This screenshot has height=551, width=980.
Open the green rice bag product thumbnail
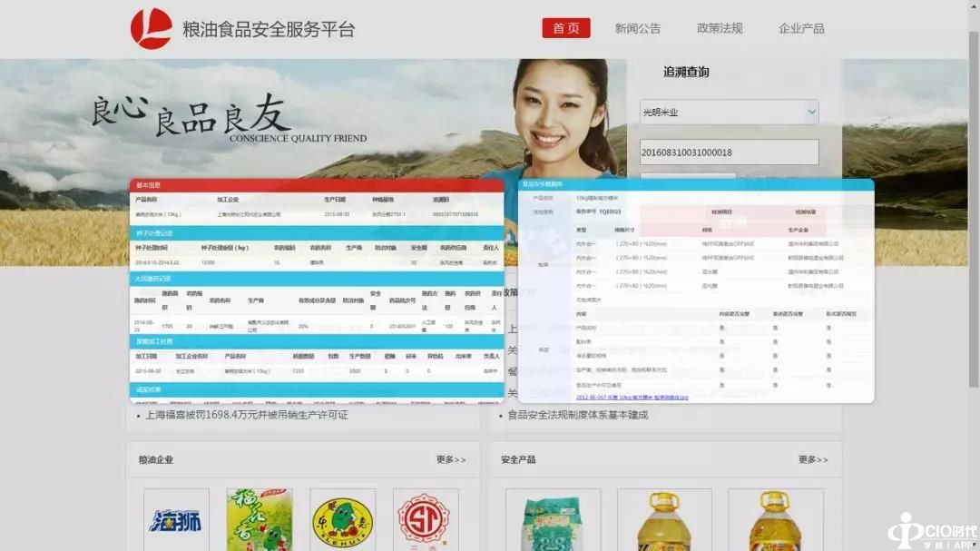[x=554, y=520]
